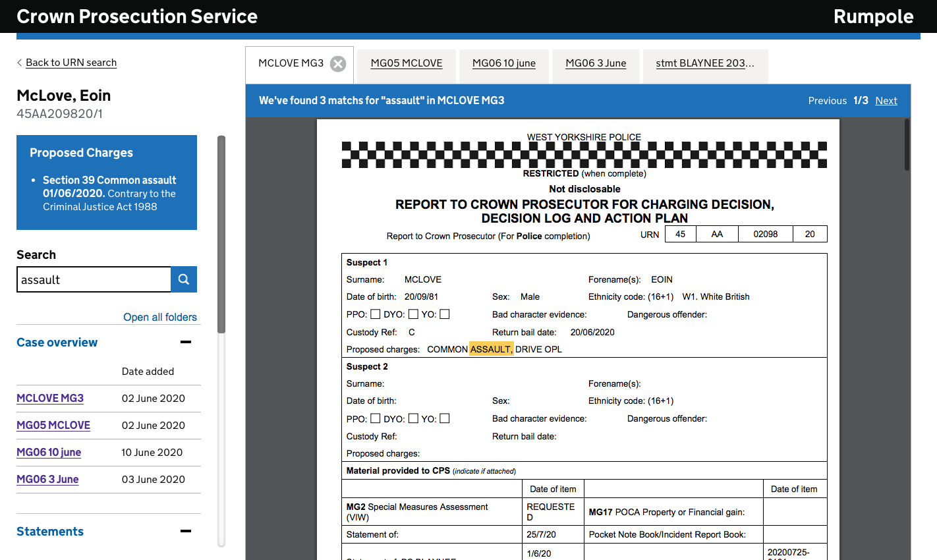The height and width of the screenshot is (560, 937).
Task: Click the search magnifier button
Action: click(x=184, y=279)
